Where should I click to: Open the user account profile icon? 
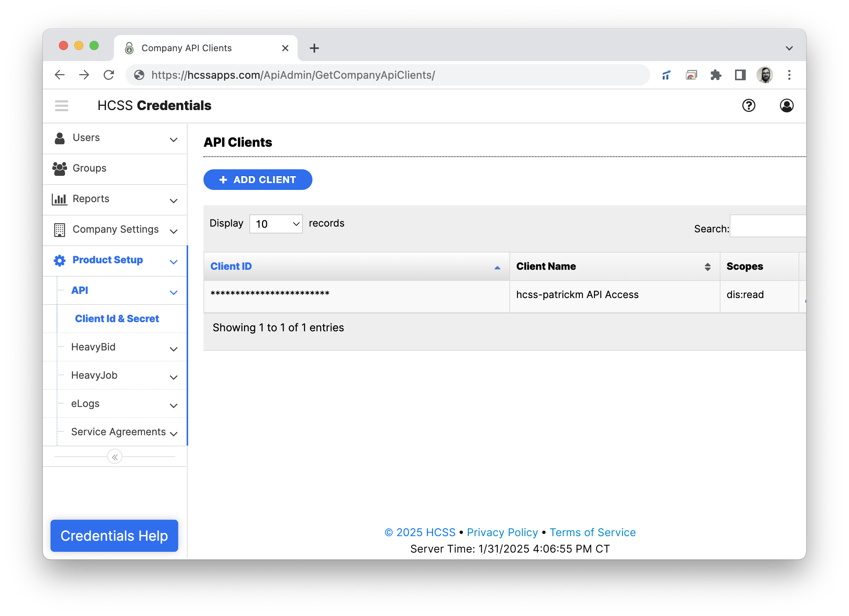click(786, 105)
